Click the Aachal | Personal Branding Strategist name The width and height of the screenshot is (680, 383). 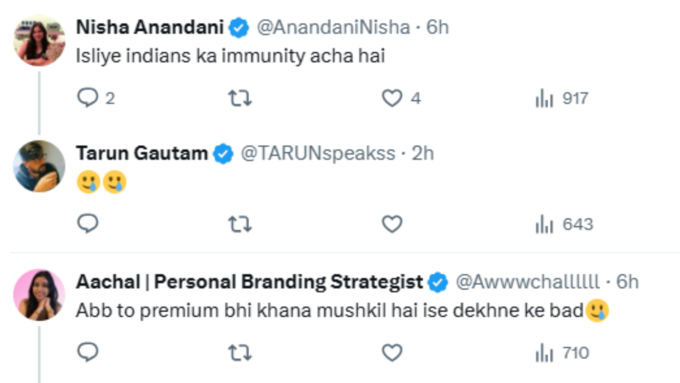coord(249,282)
